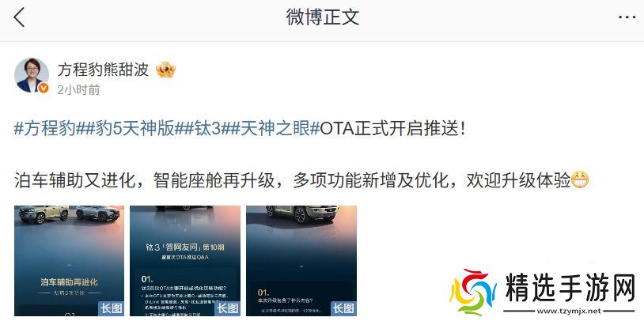The height and width of the screenshot is (321, 644).
Task: View the third car image thumbnail
Action: tap(301, 261)
